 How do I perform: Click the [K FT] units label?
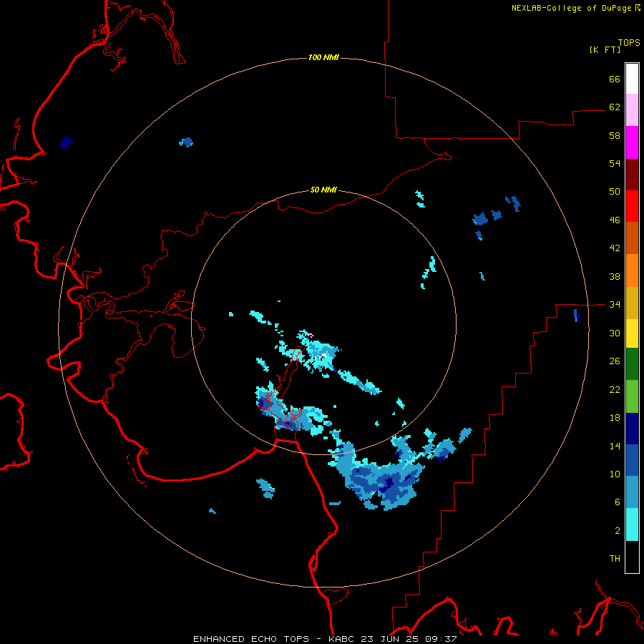coord(605,49)
